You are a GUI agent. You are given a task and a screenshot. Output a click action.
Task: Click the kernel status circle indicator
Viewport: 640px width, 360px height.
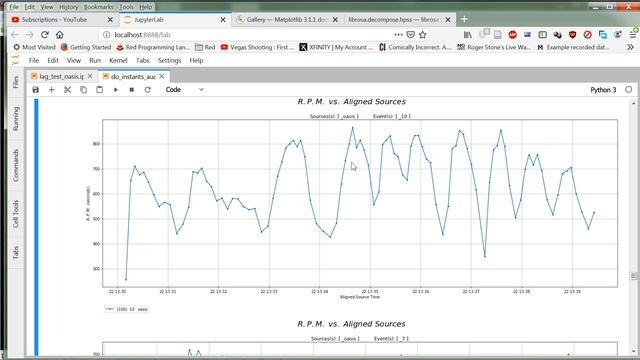click(629, 89)
